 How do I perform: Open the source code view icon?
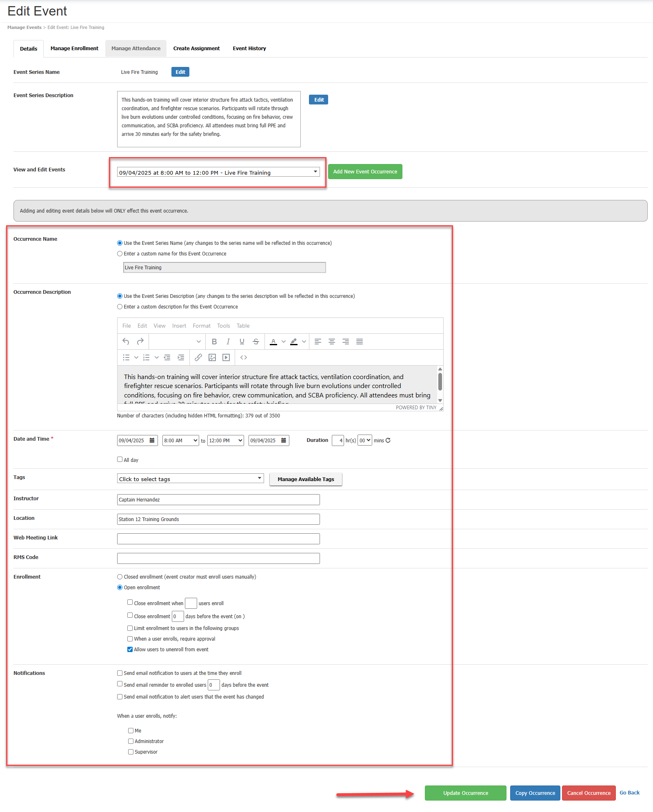coord(244,357)
